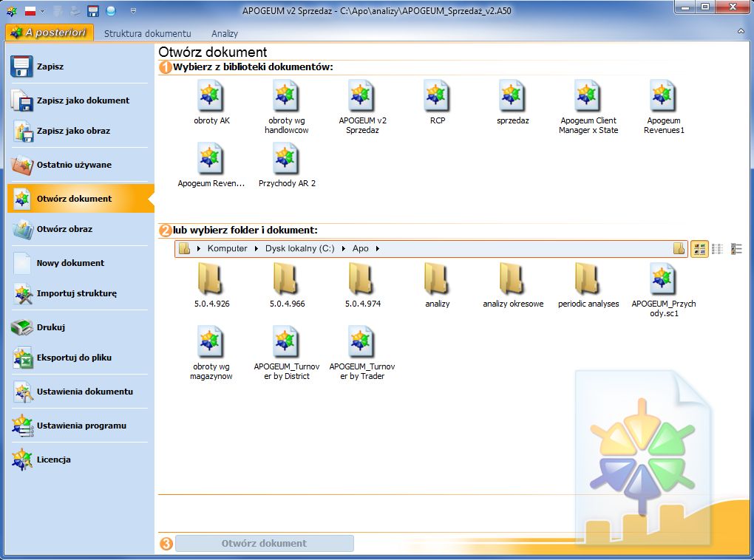754x560 pixels.
Task: Select the 'APOGEUM_Turnover by District' file
Action: [287, 353]
